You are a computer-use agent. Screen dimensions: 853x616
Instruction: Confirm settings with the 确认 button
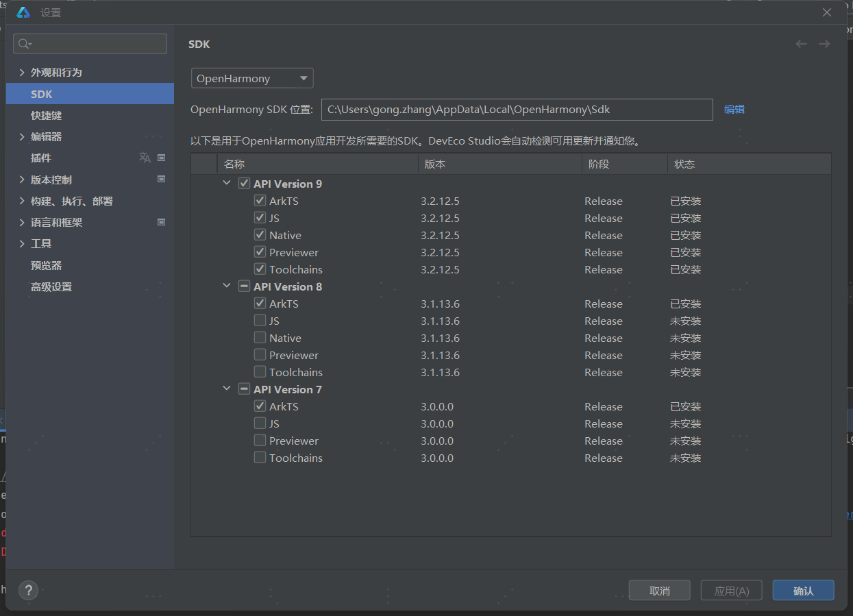tap(803, 591)
